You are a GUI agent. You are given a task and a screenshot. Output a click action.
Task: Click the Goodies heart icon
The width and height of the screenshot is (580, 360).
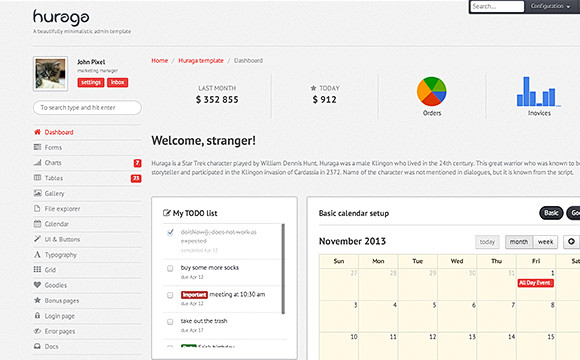37,285
